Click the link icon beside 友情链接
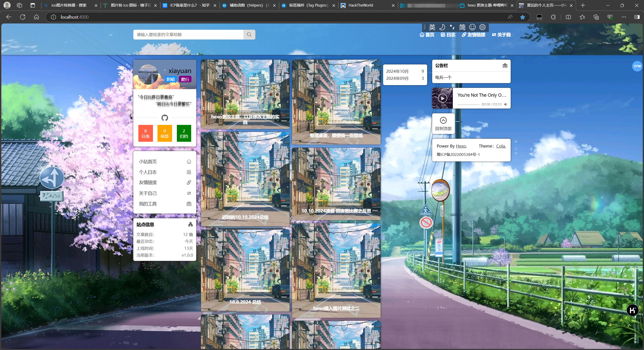 point(189,183)
